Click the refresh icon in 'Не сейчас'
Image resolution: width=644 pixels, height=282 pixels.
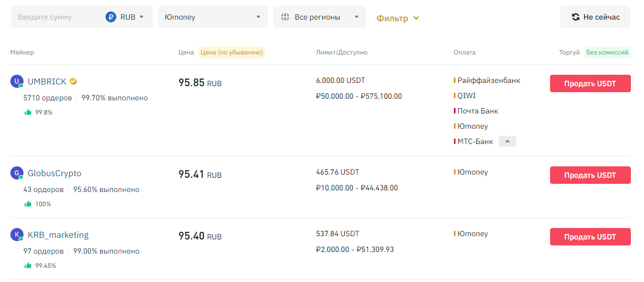pos(576,17)
